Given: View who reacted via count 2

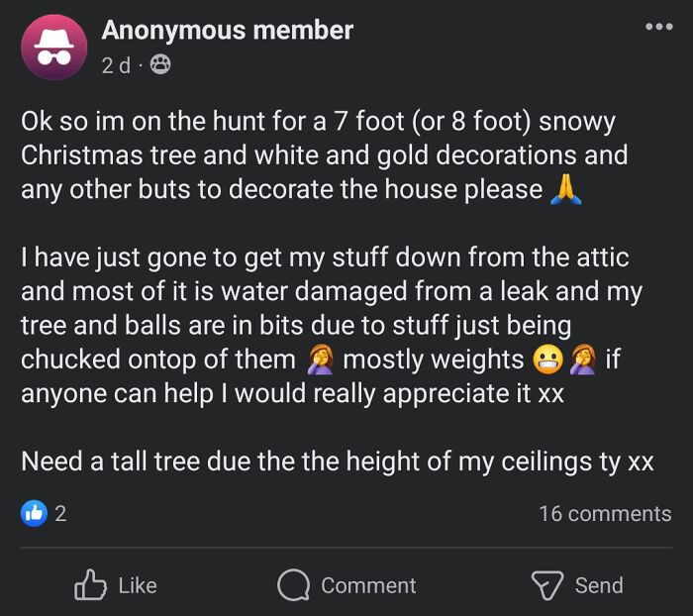Looking at the screenshot, I should pos(60,513).
